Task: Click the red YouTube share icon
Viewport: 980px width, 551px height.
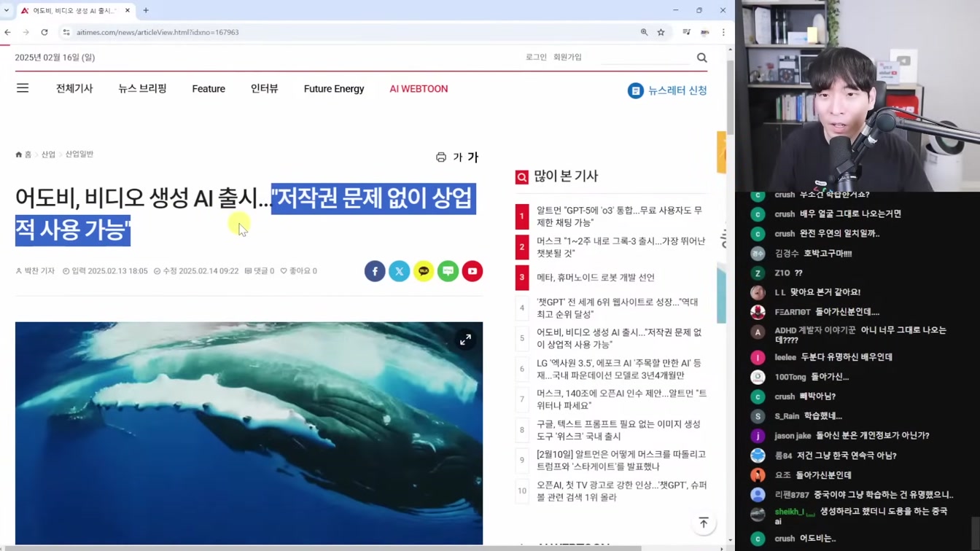Action: coord(472,271)
